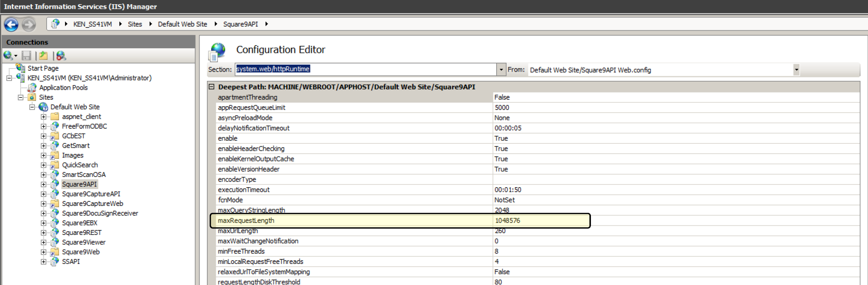
Task: Click Default Web Site in breadcrumb
Action: pyautogui.click(x=182, y=24)
